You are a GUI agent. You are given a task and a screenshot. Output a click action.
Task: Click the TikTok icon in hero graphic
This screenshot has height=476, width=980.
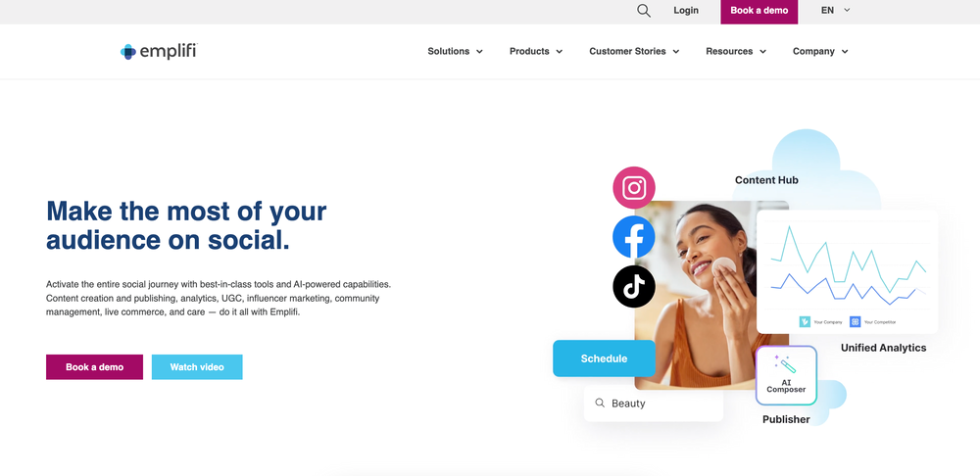pos(634,287)
